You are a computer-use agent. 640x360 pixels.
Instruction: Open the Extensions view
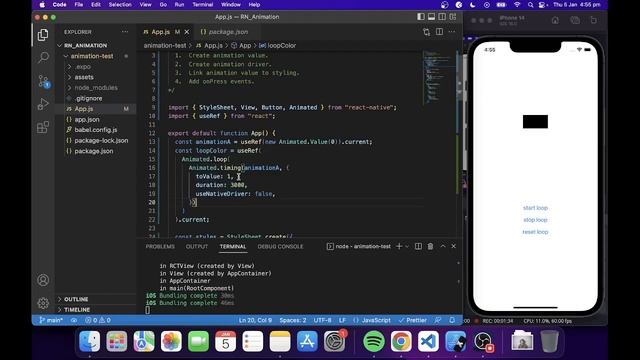(43, 127)
